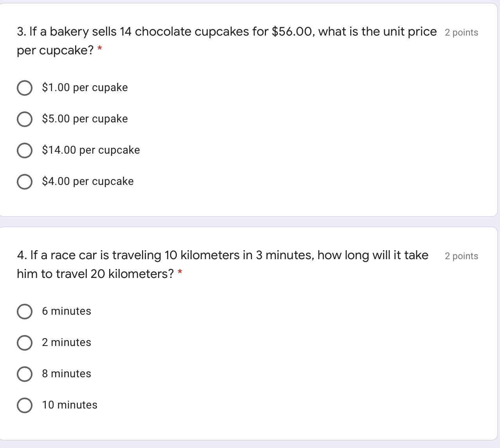500x448 pixels.
Task: Click the race car question 4 text
Action: [x=222, y=255]
